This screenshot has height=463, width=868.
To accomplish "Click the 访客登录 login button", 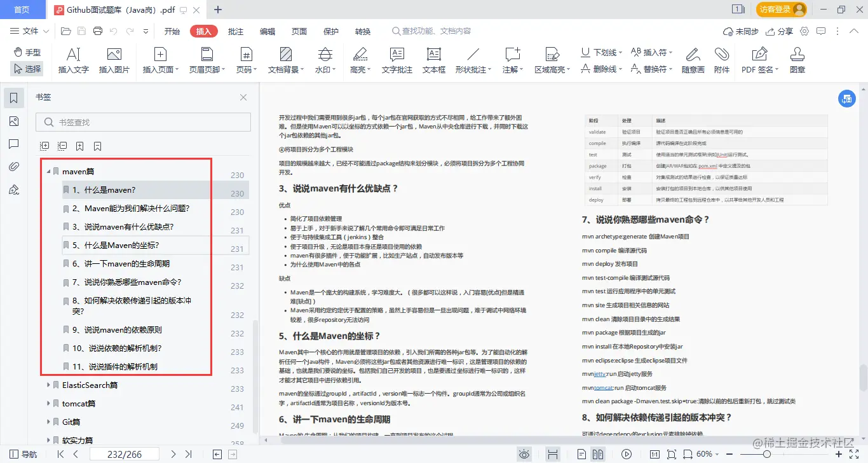I will coord(781,10).
